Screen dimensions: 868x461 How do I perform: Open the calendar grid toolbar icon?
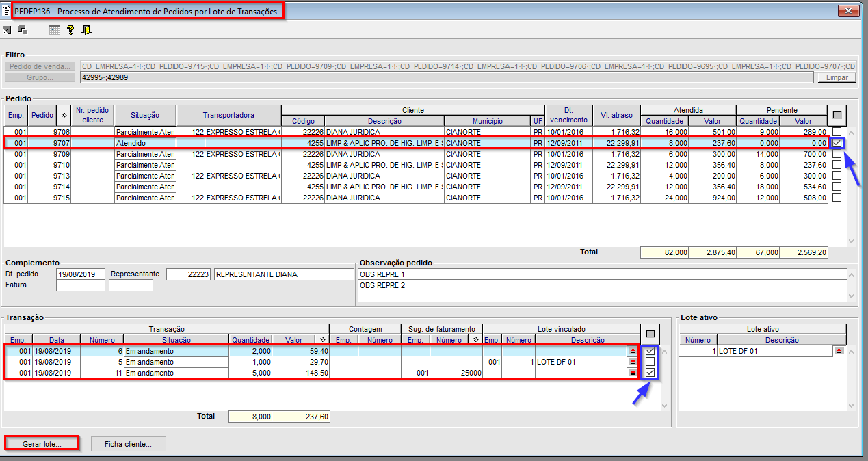[55, 29]
